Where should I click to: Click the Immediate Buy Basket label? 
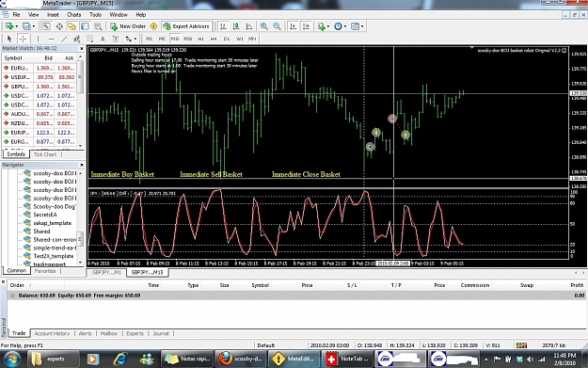point(122,174)
